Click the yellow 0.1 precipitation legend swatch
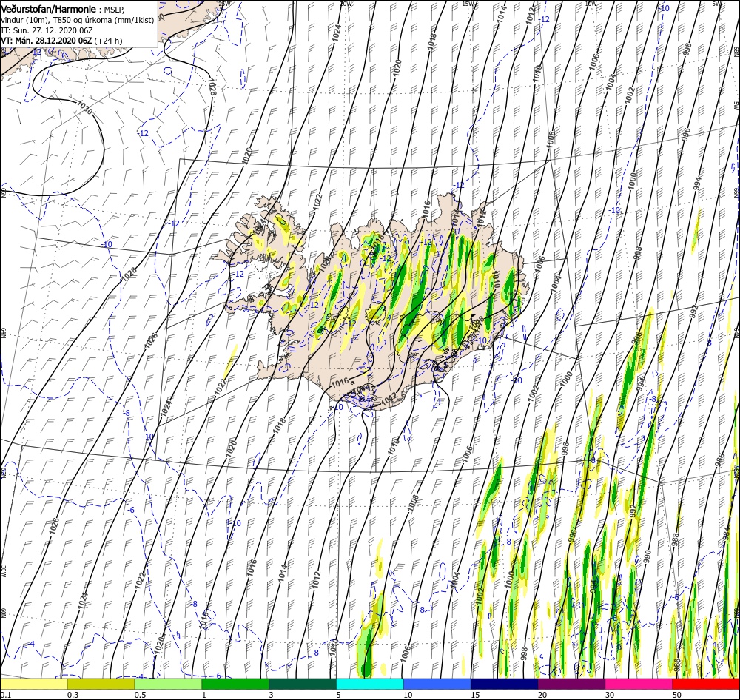The image size is (740, 700). (x=33, y=684)
